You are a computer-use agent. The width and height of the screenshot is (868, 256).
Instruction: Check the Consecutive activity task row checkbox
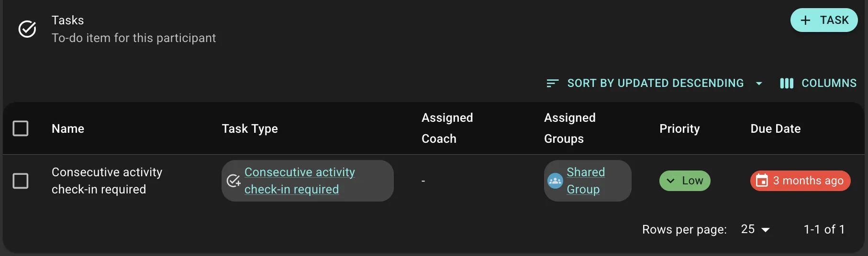coord(20,181)
